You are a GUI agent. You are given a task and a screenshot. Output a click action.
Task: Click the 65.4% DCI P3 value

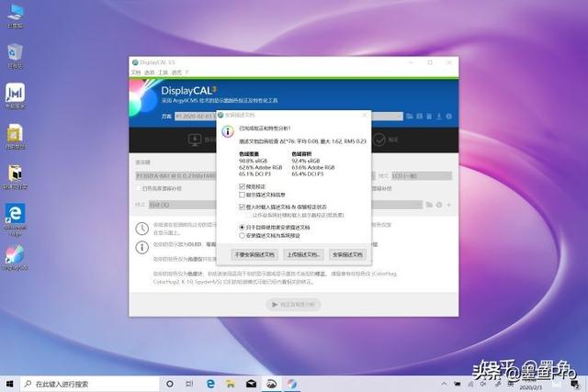[x=307, y=174]
